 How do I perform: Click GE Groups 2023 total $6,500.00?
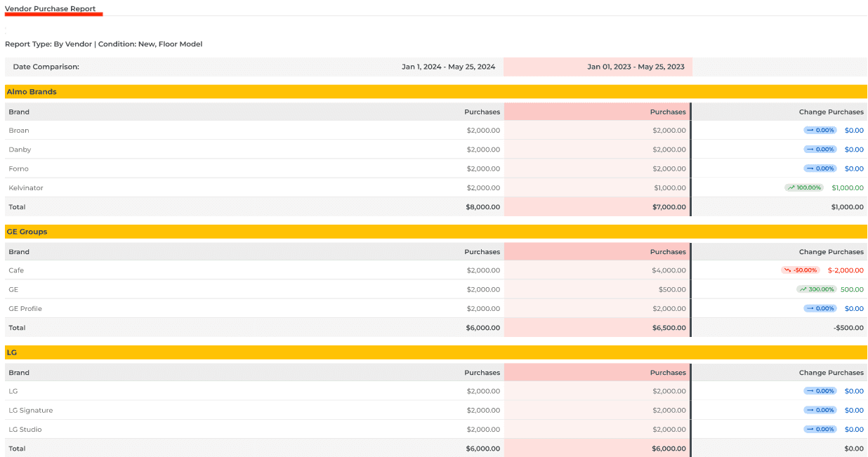tap(668, 328)
